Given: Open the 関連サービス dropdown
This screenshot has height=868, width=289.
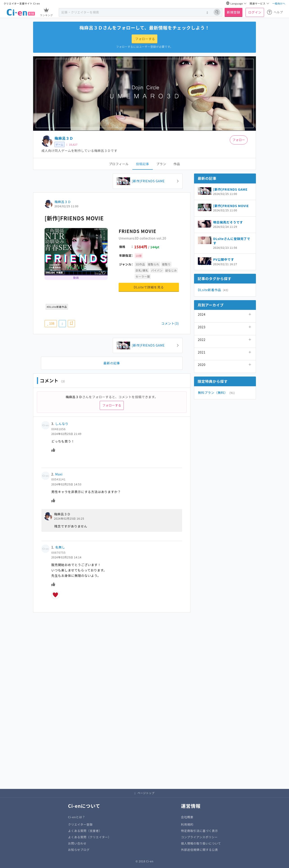Looking at the screenshot, I should pos(259,3).
